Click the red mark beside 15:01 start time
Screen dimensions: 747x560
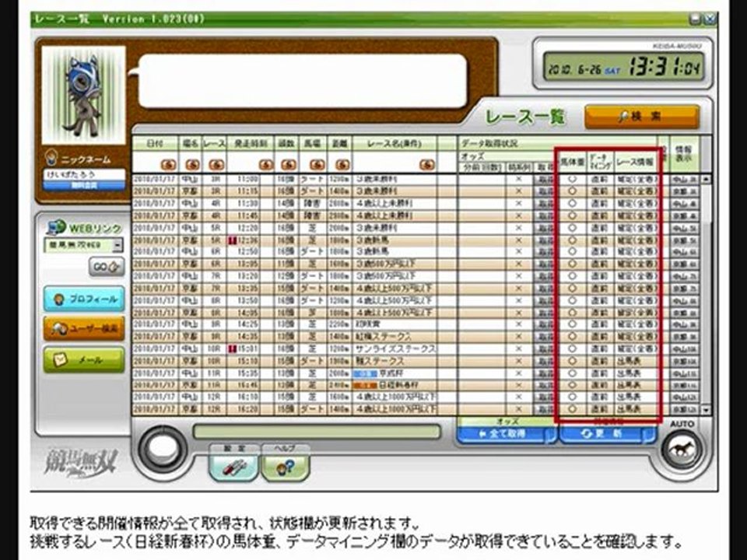pyautogui.click(x=233, y=349)
